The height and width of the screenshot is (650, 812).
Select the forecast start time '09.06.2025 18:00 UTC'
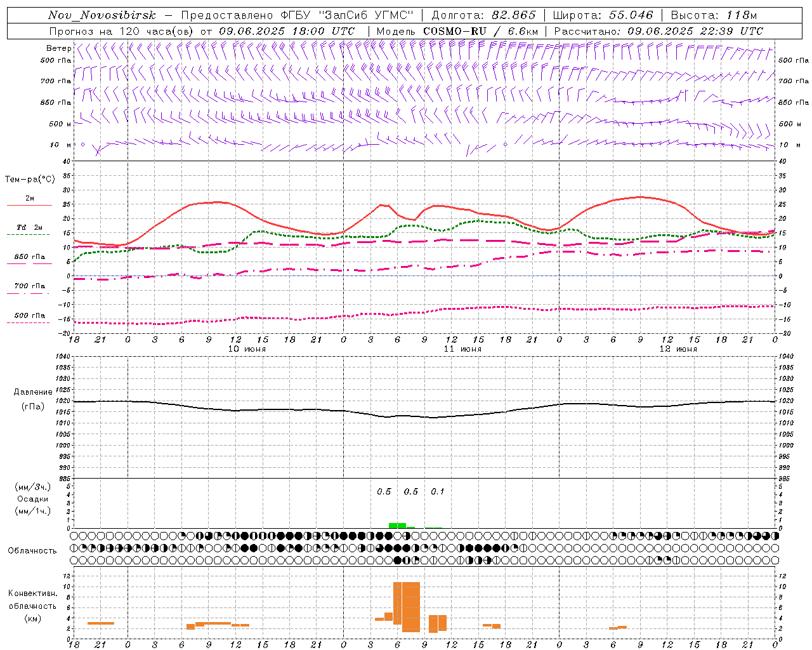coord(287,31)
